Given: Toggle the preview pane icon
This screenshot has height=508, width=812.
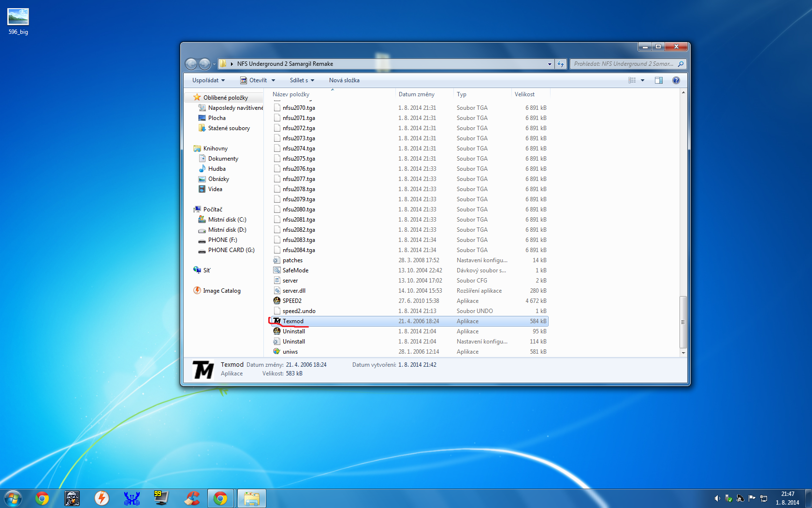Looking at the screenshot, I should click(658, 80).
